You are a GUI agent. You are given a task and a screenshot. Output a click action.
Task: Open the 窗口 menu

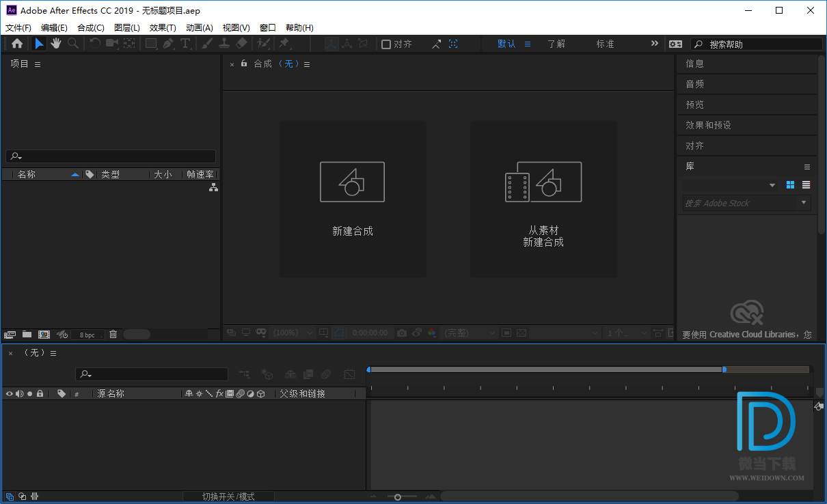tap(268, 28)
